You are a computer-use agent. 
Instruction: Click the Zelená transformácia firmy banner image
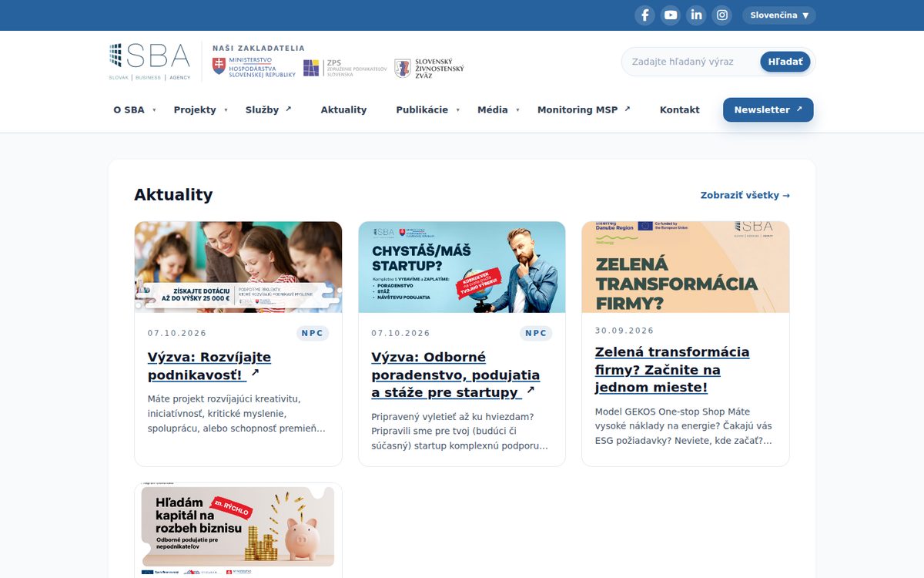[x=685, y=267]
